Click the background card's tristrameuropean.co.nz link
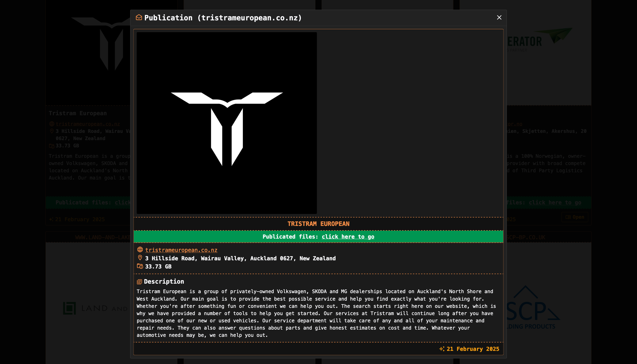637x364 pixels. point(88,124)
